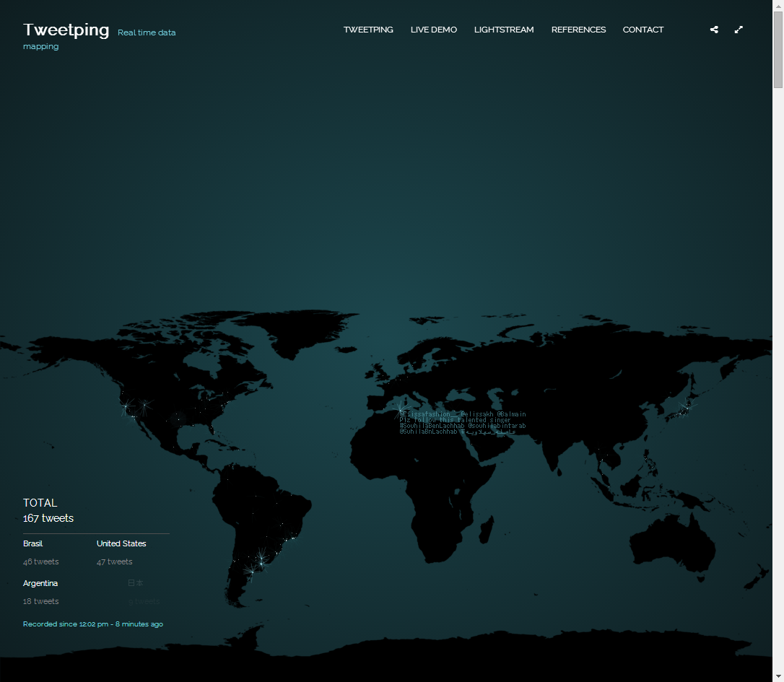This screenshot has width=784, height=682.
Task: Click the scrollbar up arrow
Action: 778,6
